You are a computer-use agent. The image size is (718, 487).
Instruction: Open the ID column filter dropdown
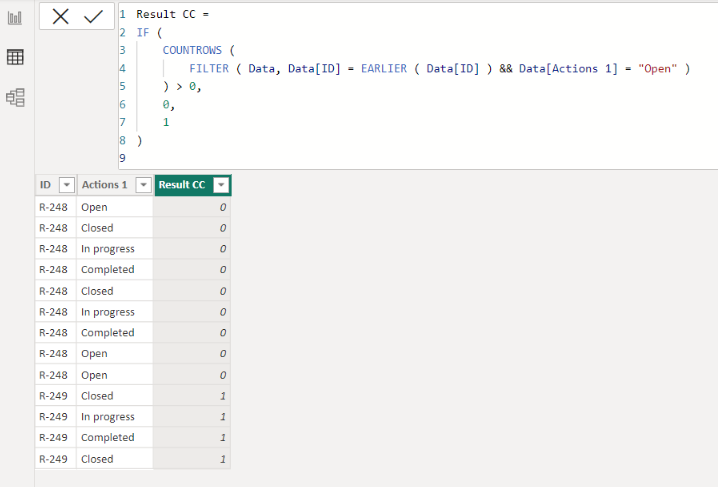pos(67,185)
